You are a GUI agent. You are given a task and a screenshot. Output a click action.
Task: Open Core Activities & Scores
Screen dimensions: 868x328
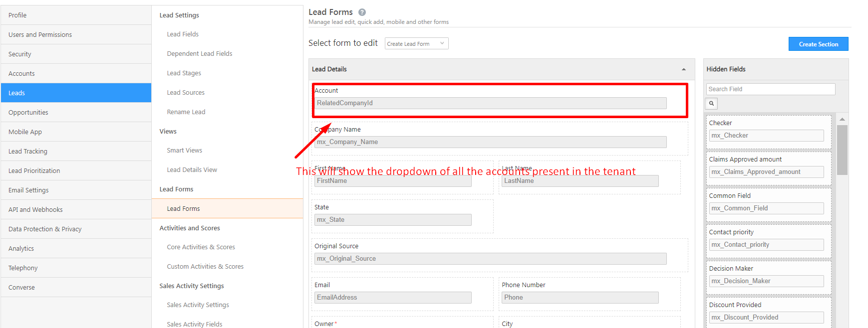click(201, 247)
